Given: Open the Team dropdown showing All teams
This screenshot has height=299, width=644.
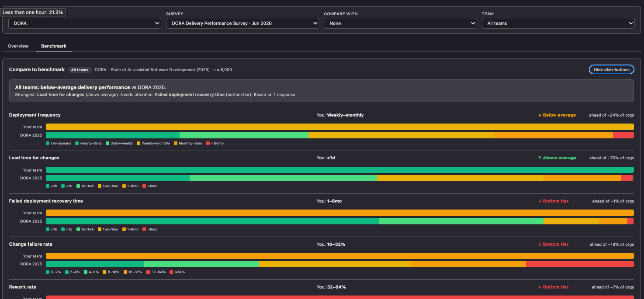Looking at the screenshot, I should point(558,23).
